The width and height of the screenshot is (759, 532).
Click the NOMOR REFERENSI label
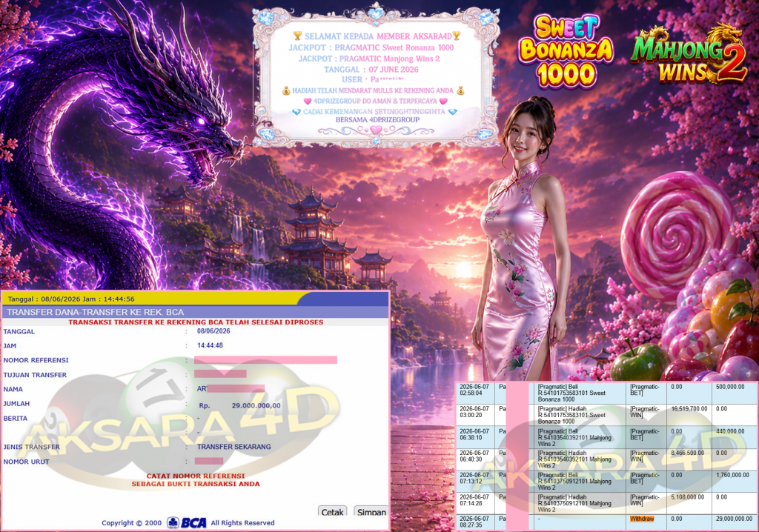point(36,360)
